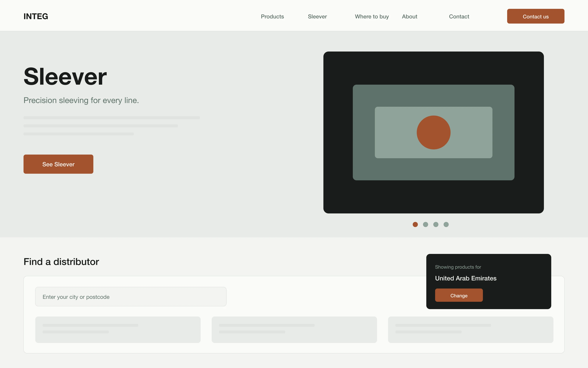Select the third carousel dot

(x=436, y=224)
